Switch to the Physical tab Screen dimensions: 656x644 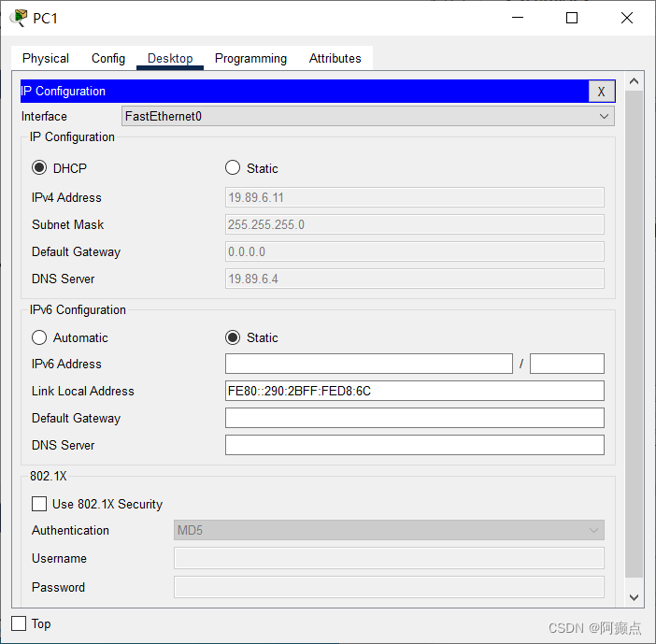click(46, 58)
